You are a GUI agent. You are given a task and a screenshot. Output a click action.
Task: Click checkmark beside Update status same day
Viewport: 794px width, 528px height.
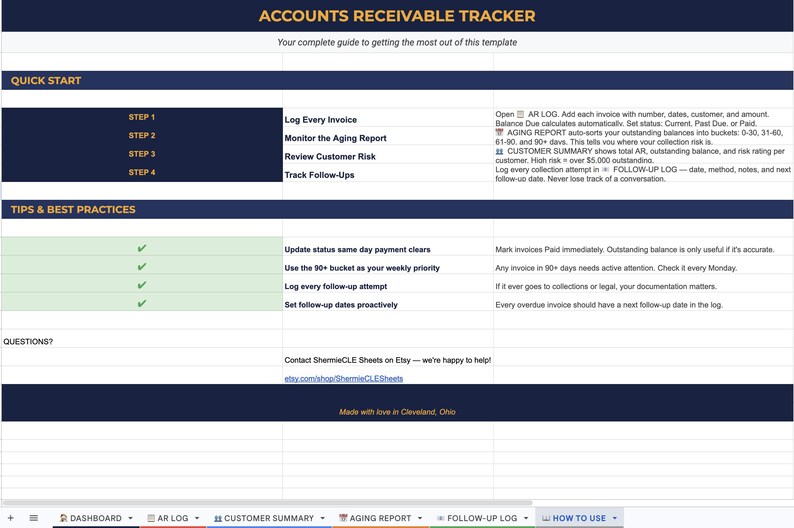[142, 248]
